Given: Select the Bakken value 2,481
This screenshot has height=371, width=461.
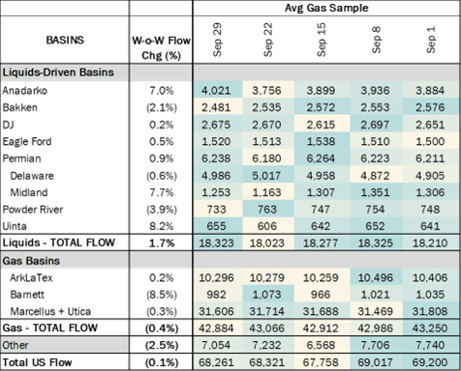Looking at the screenshot, I should tap(216, 108).
